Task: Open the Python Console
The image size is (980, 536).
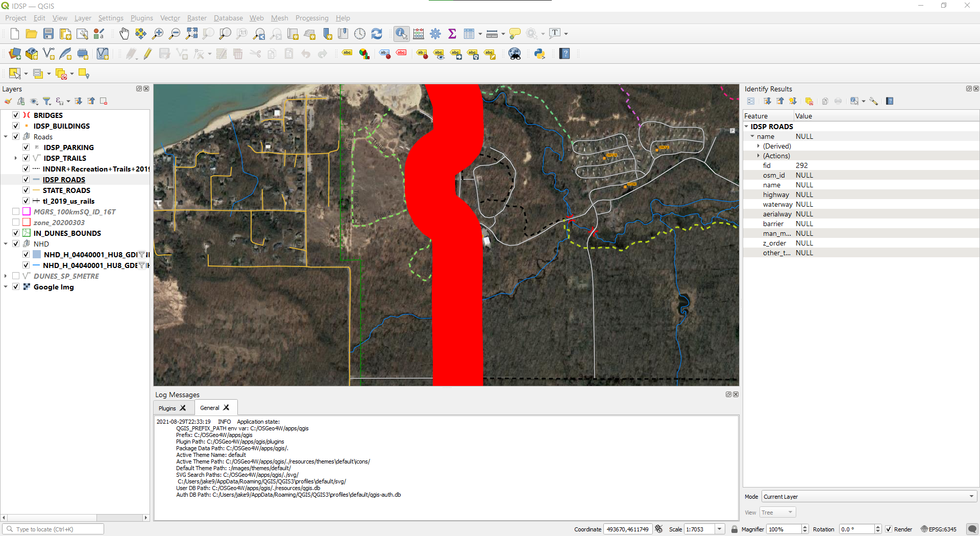Action: [540, 54]
